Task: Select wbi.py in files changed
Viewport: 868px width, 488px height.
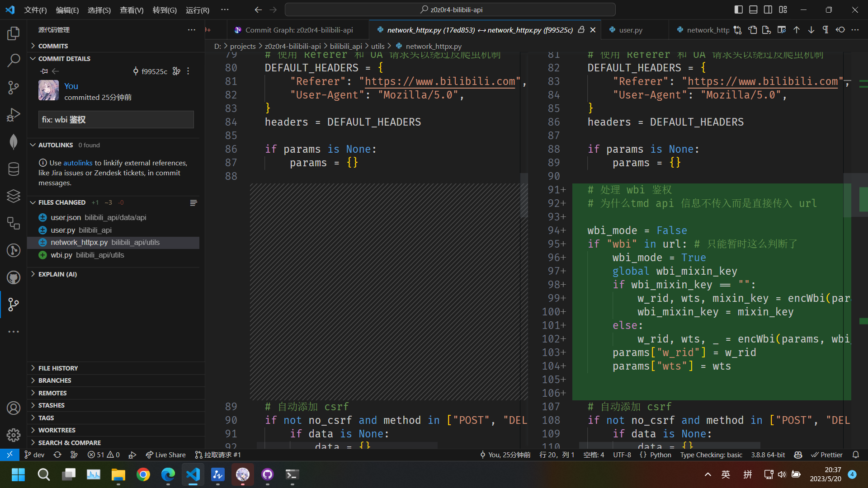Action: pos(61,255)
